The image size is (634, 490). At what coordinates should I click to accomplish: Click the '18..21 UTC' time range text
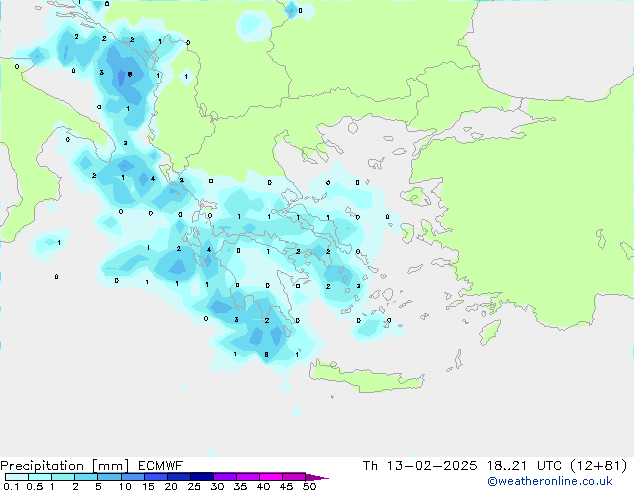pyautogui.click(x=524, y=466)
